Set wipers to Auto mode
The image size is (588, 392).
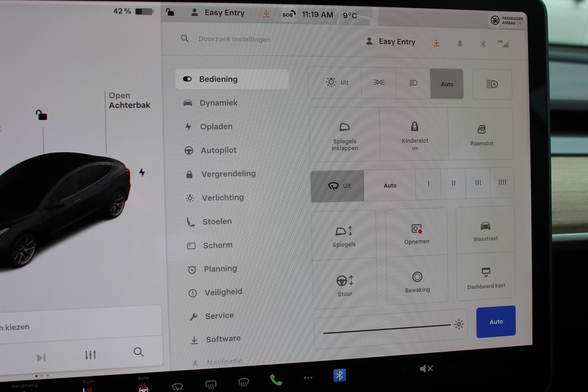[x=390, y=185]
